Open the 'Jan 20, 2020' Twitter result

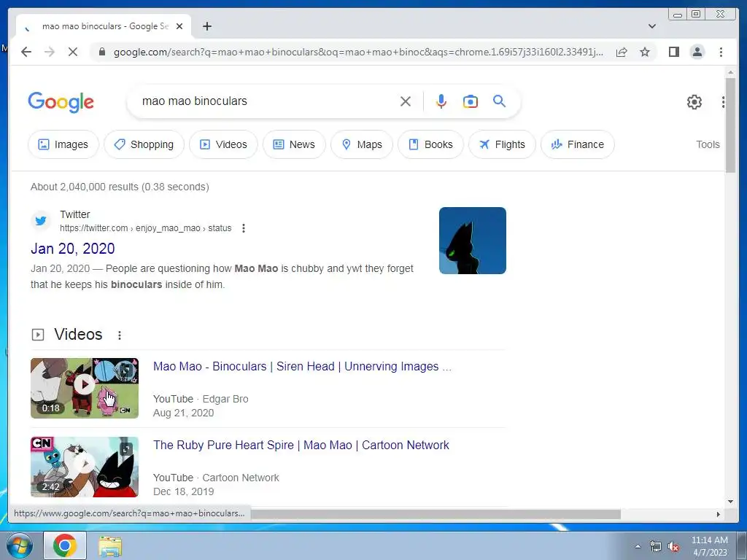(73, 249)
